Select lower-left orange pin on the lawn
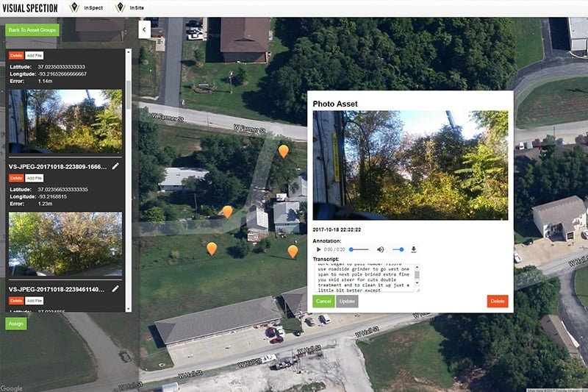Image resolution: width=588 pixels, height=392 pixels. coord(212,249)
